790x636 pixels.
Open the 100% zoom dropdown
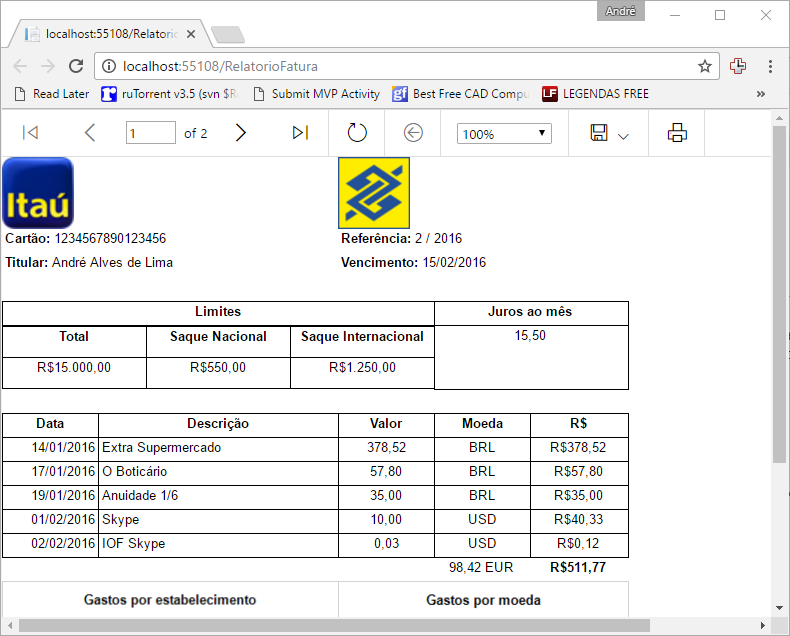pyautogui.click(x=504, y=133)
